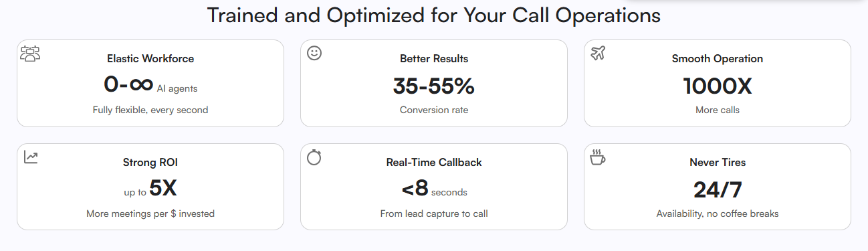The image size is (868, 251).
Task: Select the Elastic Workforce heading
Action: point(150,59)
